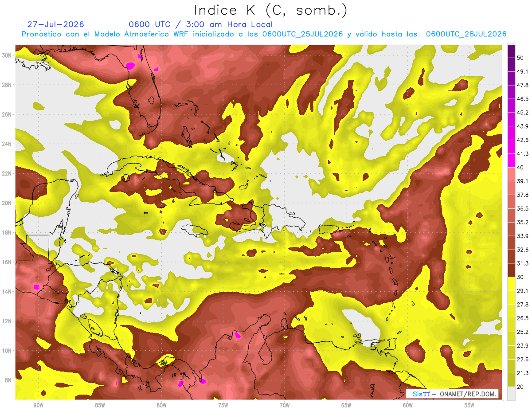Pick the pink swatch between 39.1 and 40
532x411 pixels.
click(511, 174)
